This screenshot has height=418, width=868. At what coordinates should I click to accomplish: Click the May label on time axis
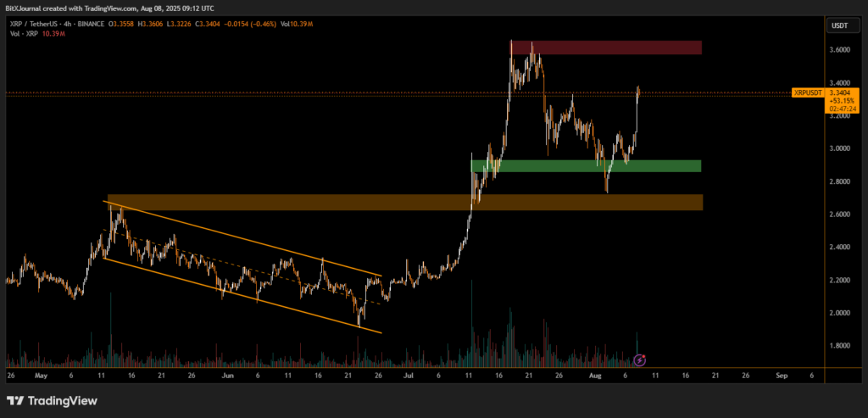[40, 374]
